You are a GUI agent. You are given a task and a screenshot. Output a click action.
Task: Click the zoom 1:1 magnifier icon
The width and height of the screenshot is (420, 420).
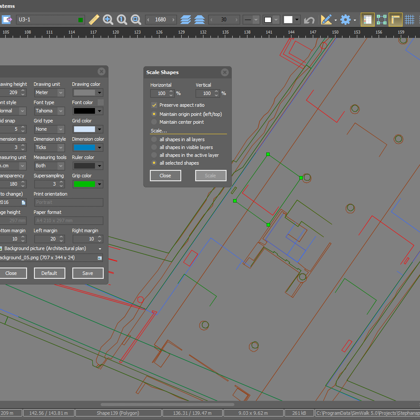pyautogui.click(x=122, y=20)
